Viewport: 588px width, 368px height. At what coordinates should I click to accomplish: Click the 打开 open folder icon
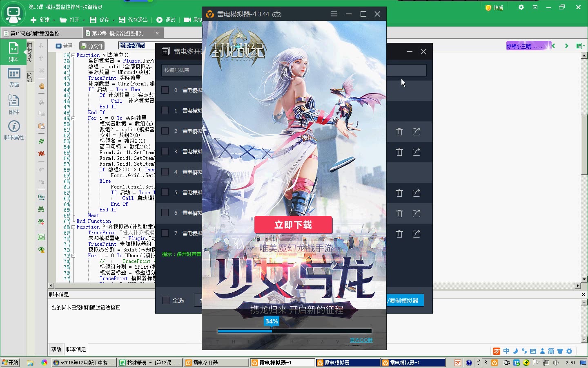click(63, 20)
